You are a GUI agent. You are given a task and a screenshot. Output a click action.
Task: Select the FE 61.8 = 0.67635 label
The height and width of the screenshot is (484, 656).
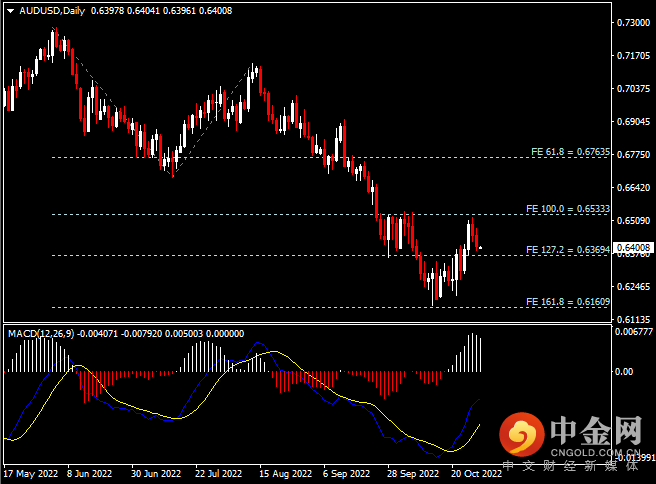570,152
